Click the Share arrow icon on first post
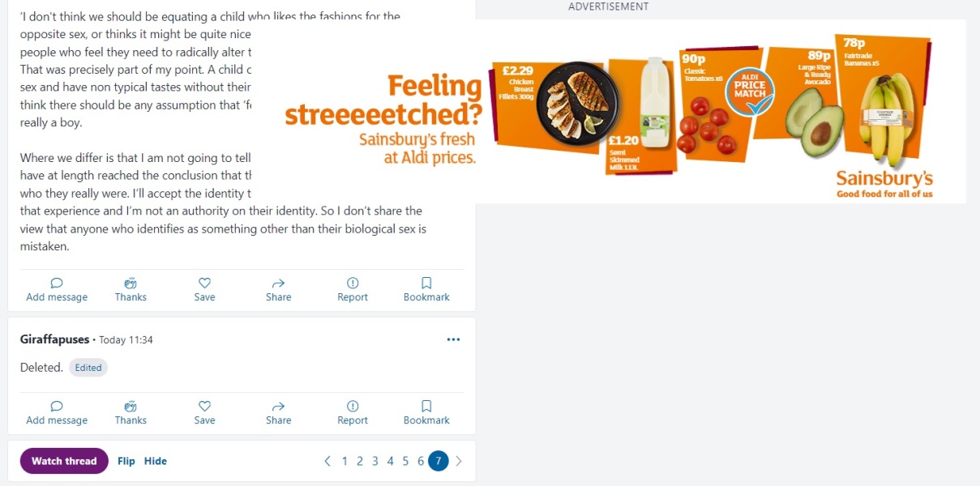Image resolution: width=980 pixels, height=486 pixels. 278,283
